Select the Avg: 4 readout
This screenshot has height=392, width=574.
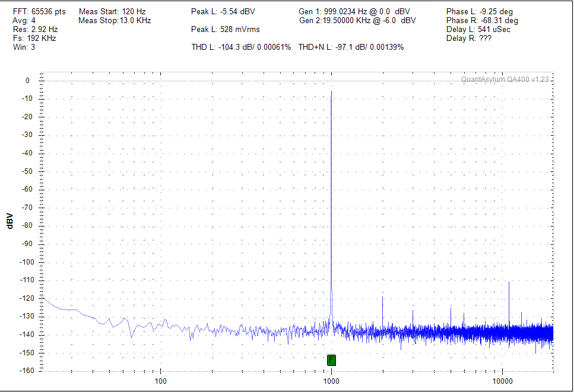click(x=24, y=21)
